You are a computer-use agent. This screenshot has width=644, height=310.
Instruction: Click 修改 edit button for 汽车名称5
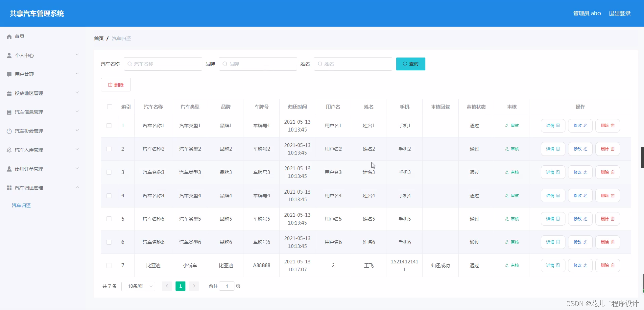[580, 219]
